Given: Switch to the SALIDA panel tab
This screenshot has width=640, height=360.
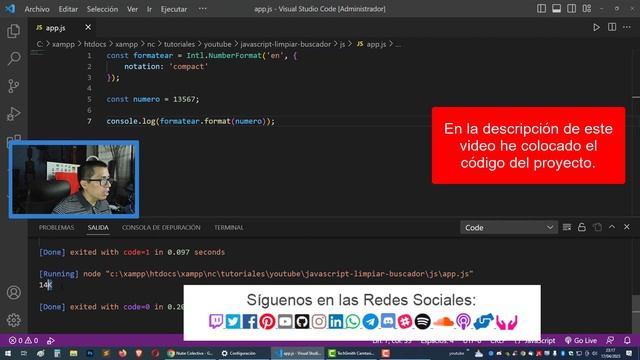Looking at the screenshot, I should click(98, 227).
